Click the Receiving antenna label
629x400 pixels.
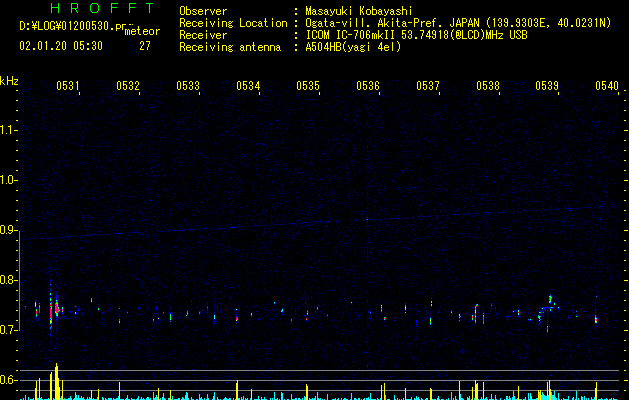[x=230, y=47]
